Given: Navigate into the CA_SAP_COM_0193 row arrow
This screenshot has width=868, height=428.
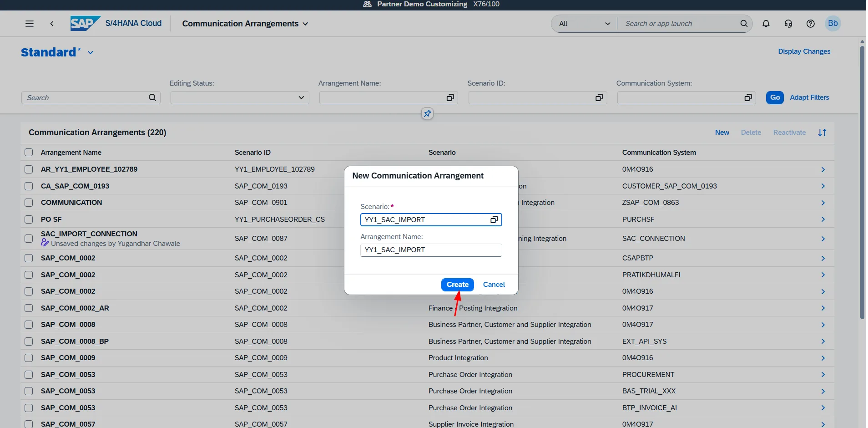Looking at the screenshot, I should 823,186.
